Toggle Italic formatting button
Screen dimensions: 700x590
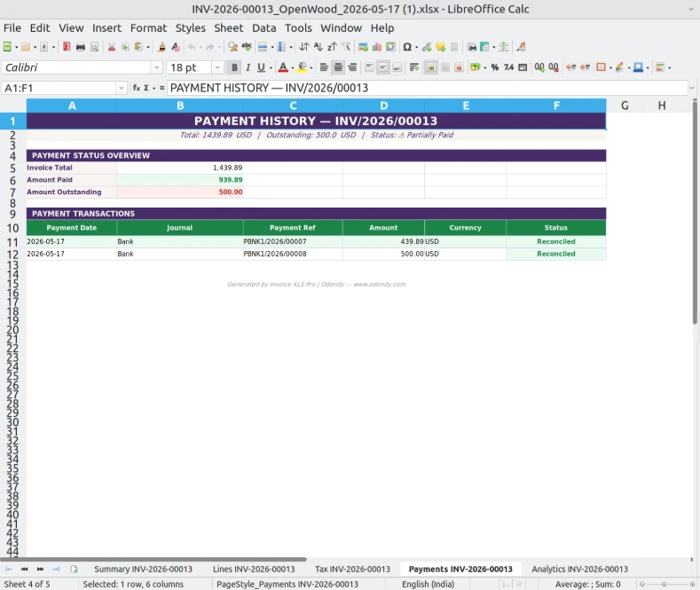[x=248, y=67]
